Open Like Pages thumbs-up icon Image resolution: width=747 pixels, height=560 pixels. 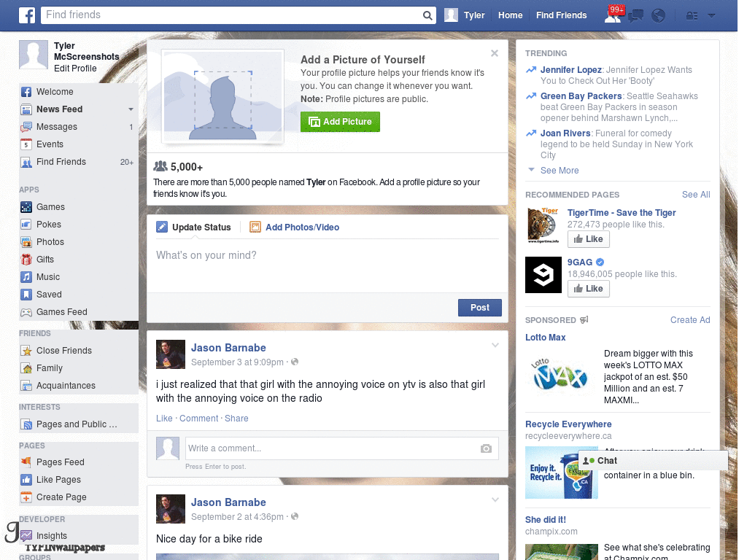pyautogui.click(x=26, y=480)
